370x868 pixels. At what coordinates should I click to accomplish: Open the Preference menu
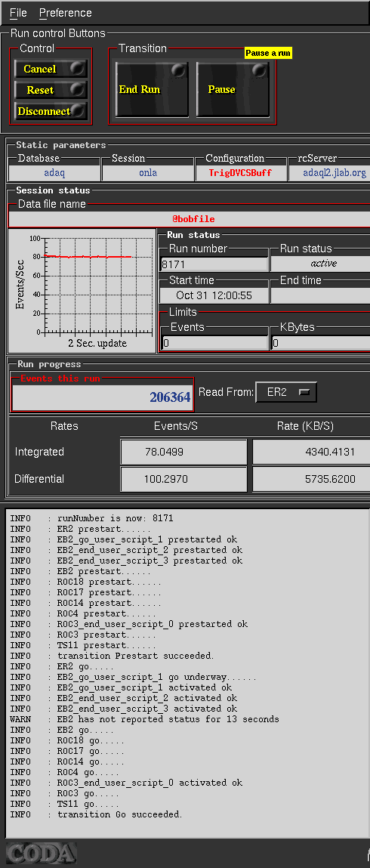tap(65, 13)
